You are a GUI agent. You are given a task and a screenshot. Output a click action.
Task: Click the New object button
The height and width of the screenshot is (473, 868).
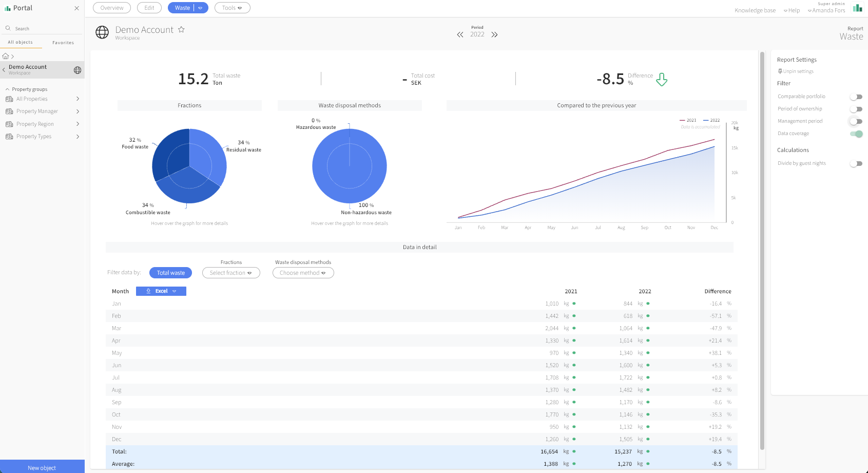point(42,466)
